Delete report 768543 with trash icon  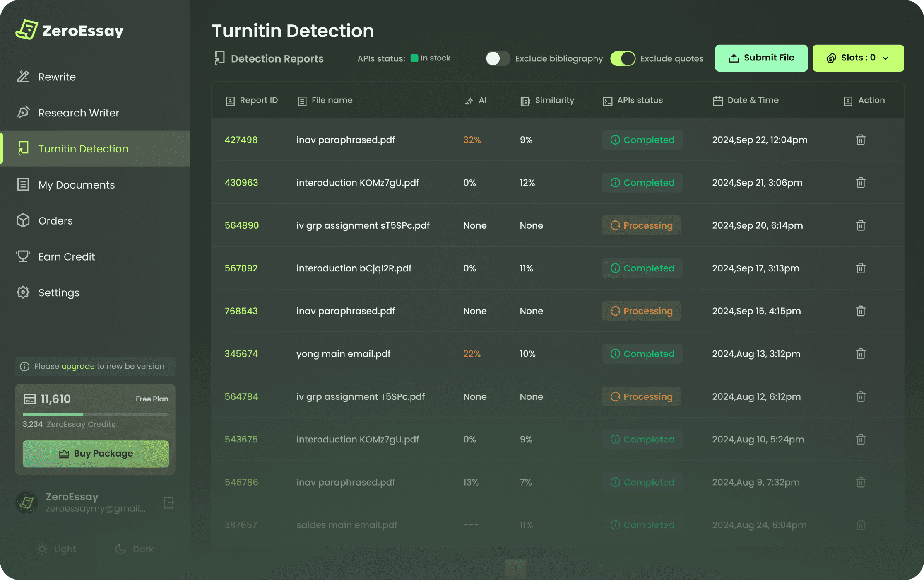pos(861,311)
